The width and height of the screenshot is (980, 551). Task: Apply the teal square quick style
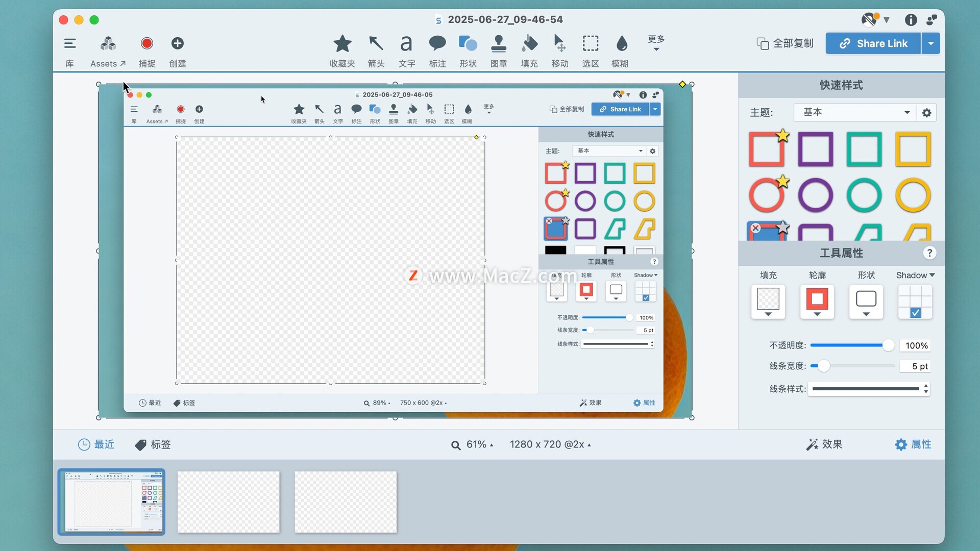(x=864, y=149)
